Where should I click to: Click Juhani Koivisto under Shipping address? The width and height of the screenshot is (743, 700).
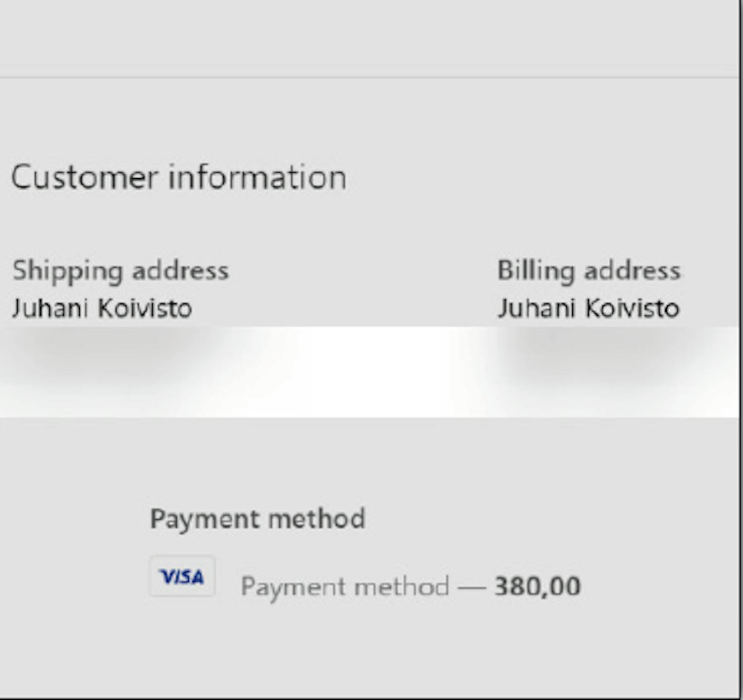coord(102,308)
